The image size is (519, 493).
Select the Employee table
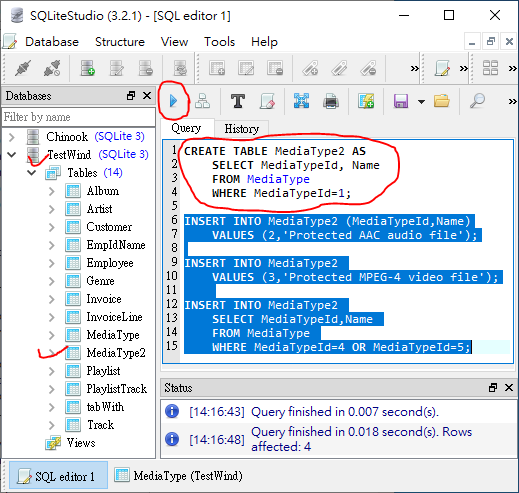[x=110, y=263]
